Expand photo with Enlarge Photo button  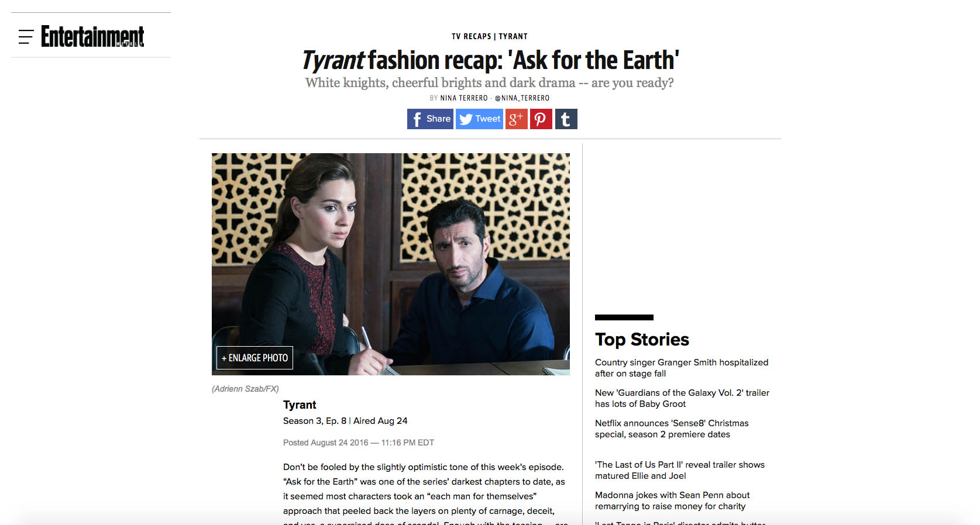pyautogui.click(x=255, y=358)
